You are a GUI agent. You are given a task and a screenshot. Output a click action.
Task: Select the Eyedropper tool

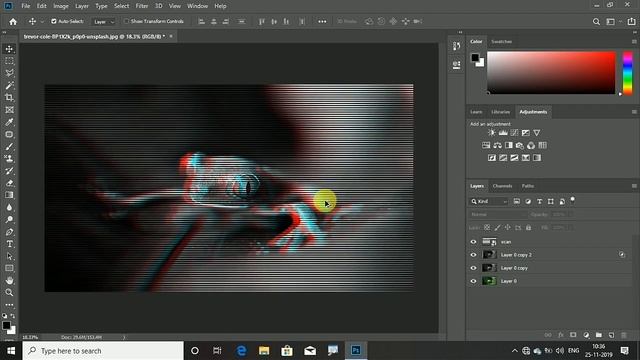pyautogui.click(x=9, y=122)
